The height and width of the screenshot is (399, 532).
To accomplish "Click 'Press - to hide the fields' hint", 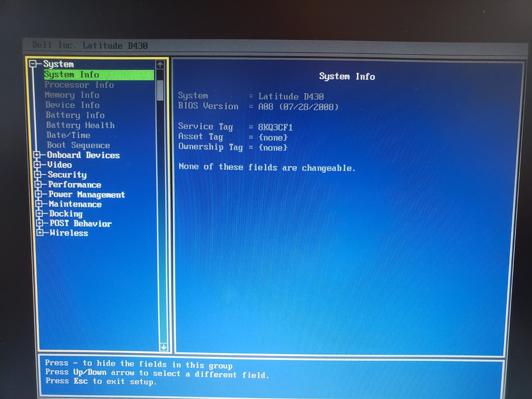I will pos(139,364).
